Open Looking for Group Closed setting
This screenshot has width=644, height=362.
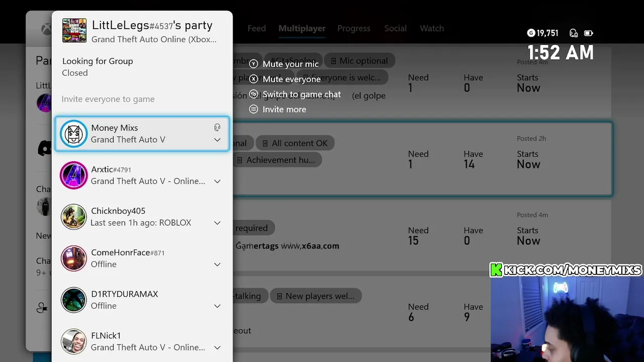(98, 67)
